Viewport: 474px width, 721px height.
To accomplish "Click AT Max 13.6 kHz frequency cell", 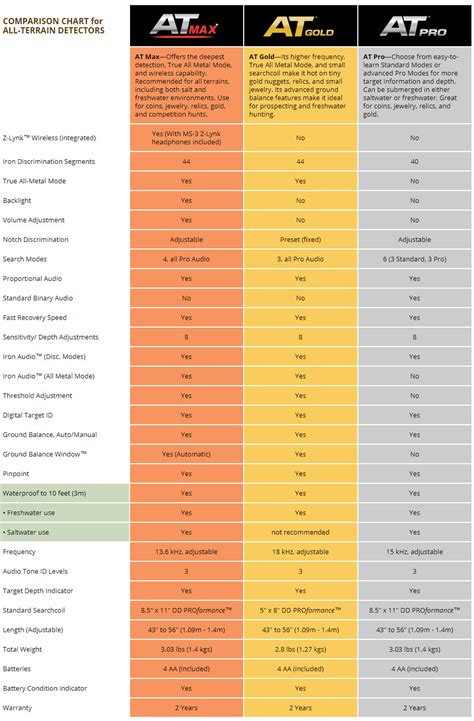I will coord(186,552).
